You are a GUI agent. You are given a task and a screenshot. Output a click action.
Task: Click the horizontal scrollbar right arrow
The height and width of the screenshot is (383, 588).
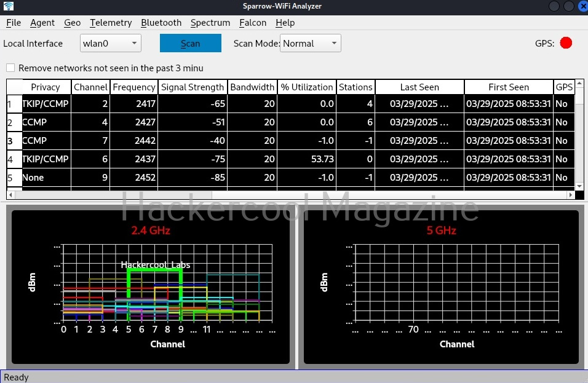coord(570,195)
